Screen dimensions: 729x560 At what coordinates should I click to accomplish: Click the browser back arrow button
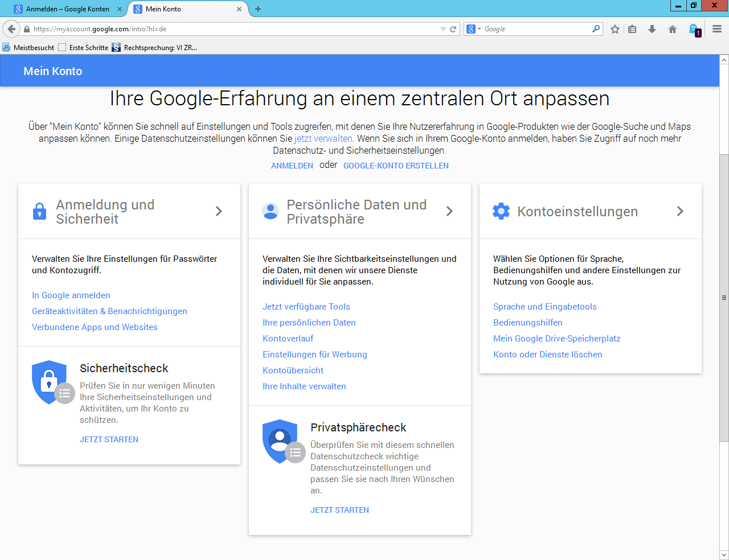point(11,29)
